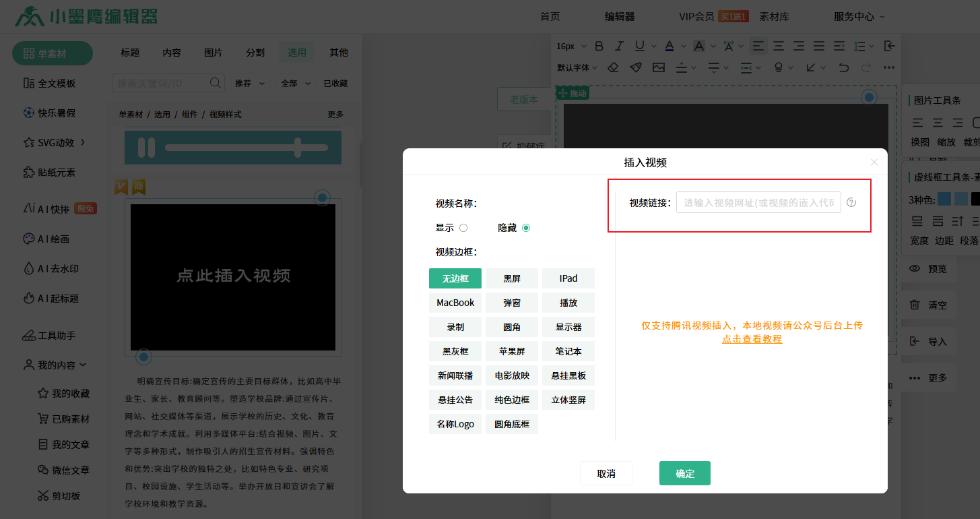Expand the 服务中心 menu
The image size is (980, 519).
click(859, 17)
